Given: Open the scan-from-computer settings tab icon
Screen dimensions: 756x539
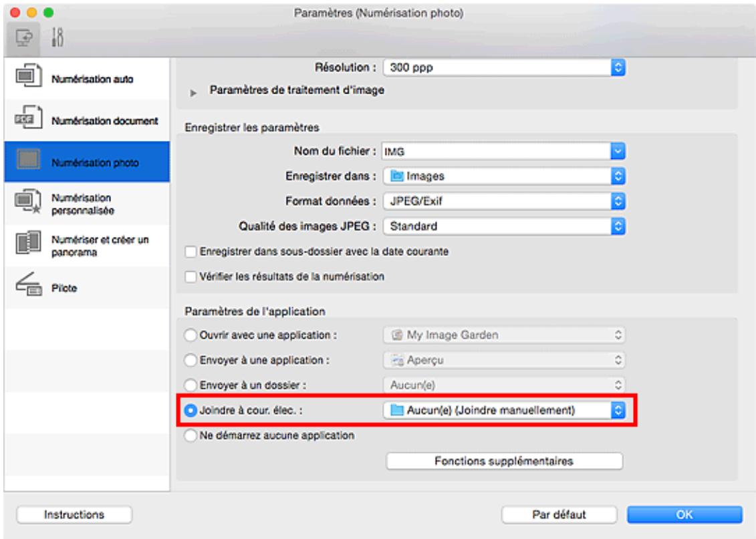Looking at the screenshot, I should (x=23, y=38).
